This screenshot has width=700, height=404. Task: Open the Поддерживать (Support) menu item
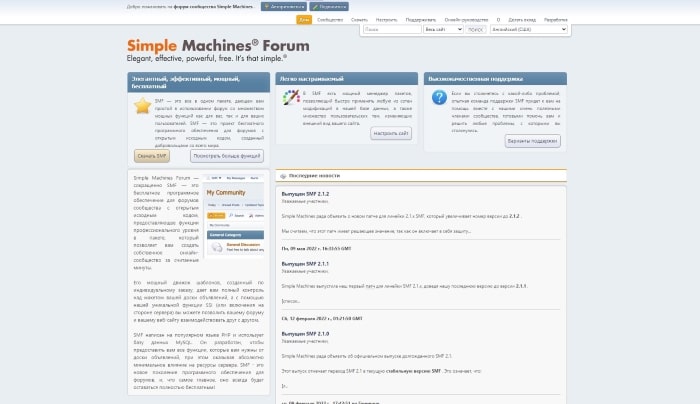point(421,20)
